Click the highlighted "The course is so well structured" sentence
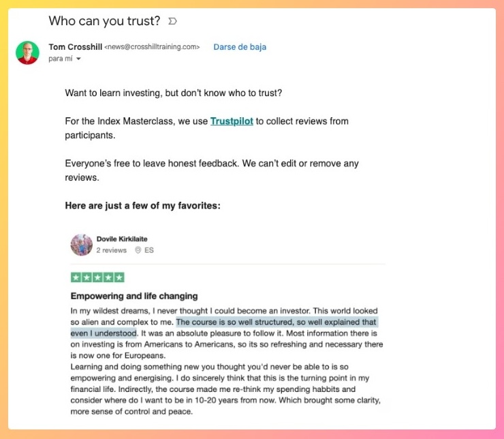 [x=276, y=322]
